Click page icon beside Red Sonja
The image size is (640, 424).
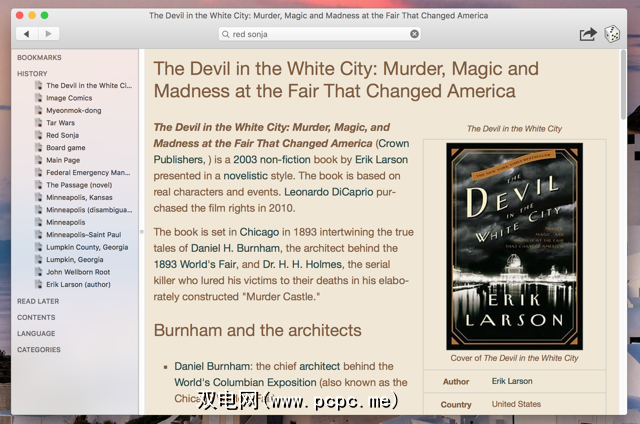(x=39, y=135)
